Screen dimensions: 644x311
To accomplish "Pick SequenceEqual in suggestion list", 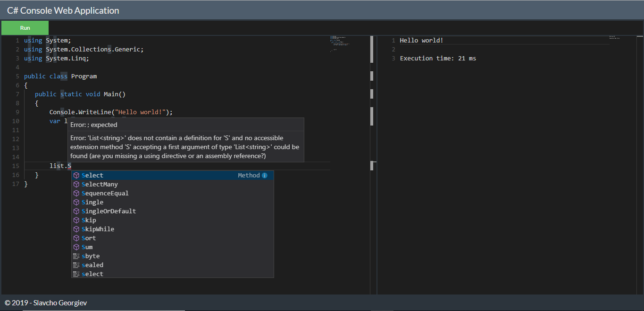I will point(173,193).
